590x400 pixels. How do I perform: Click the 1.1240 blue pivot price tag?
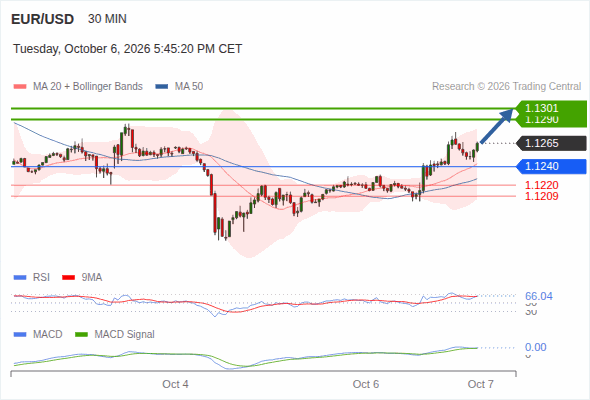(551, 166)
